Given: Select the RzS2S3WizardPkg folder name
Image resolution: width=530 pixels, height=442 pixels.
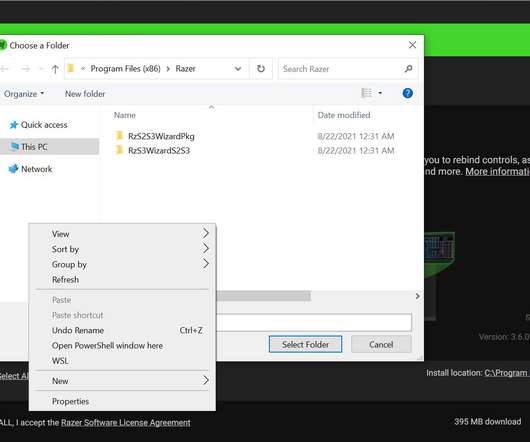Looking at the screenshot, I should [161, 136].
